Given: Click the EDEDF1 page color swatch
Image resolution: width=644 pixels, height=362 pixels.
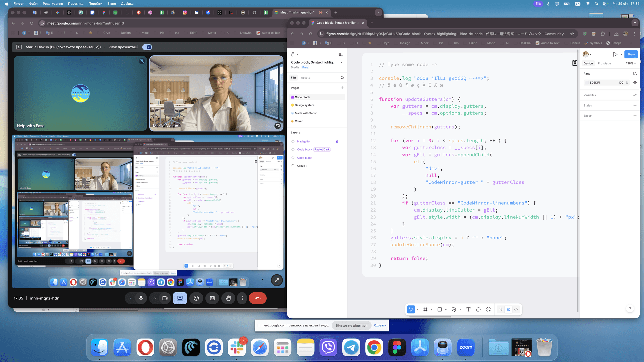Looking at the screenshot, I should [586, 83].
